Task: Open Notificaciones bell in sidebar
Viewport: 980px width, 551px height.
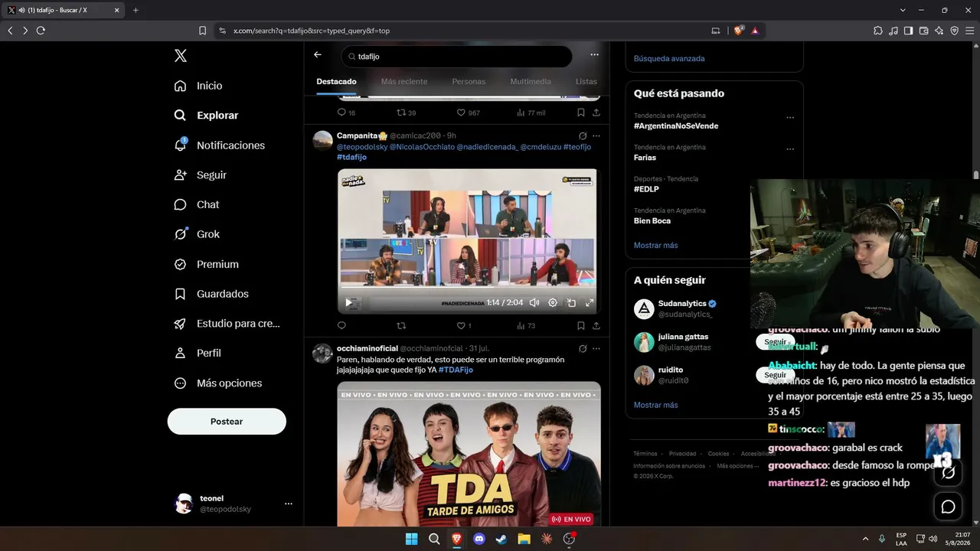Action: pos(219,145)
